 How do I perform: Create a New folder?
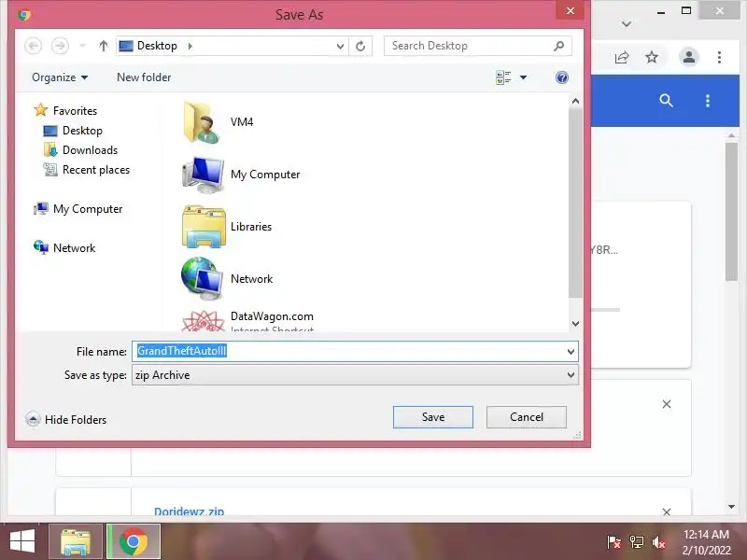coord(144,77)
